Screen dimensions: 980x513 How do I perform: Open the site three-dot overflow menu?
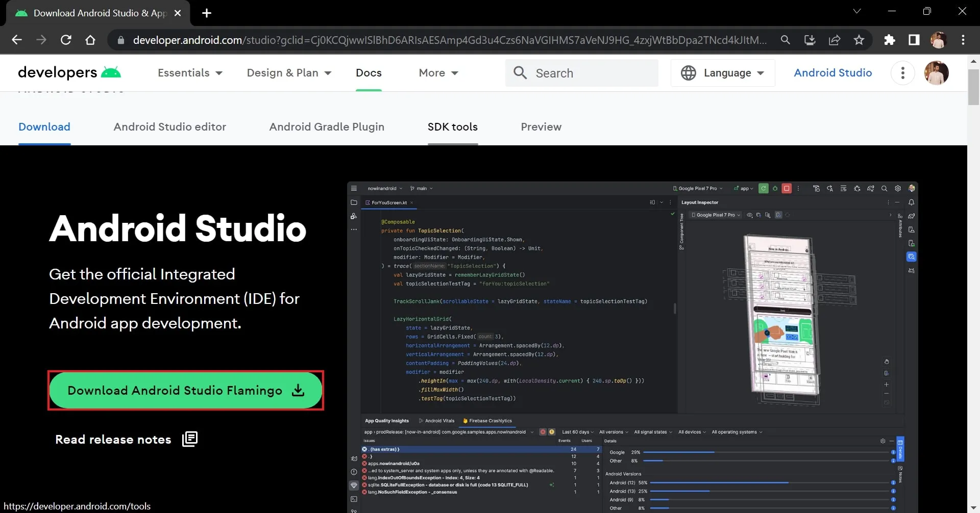(902, 73)
